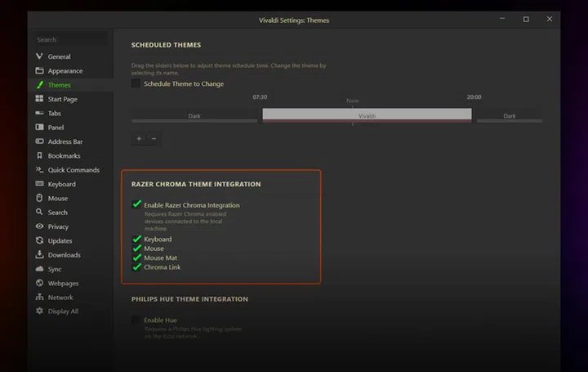Click the General settings V icon
This screenshot has height=372, width=588.
point(39,56)
